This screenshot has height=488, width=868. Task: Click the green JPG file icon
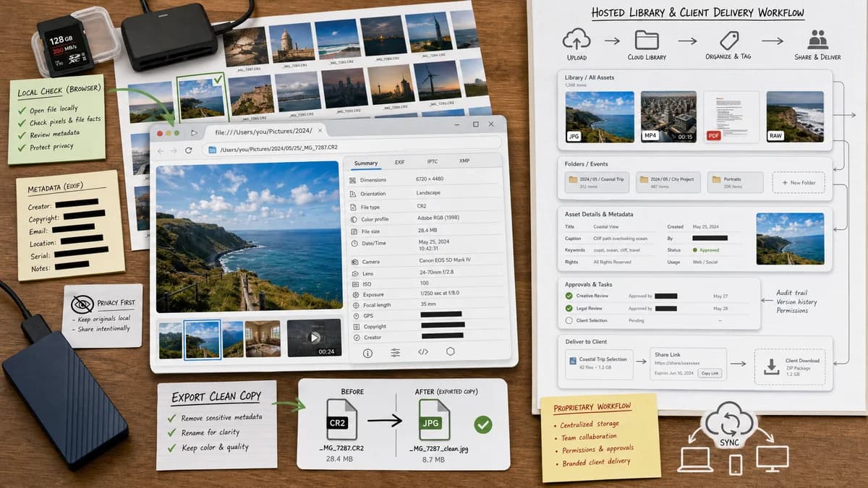[435, 419]
